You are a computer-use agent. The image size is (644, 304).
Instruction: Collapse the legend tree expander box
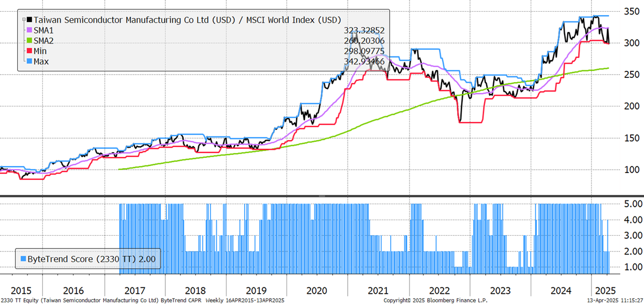pyautogui.click(x=23, y=20)
